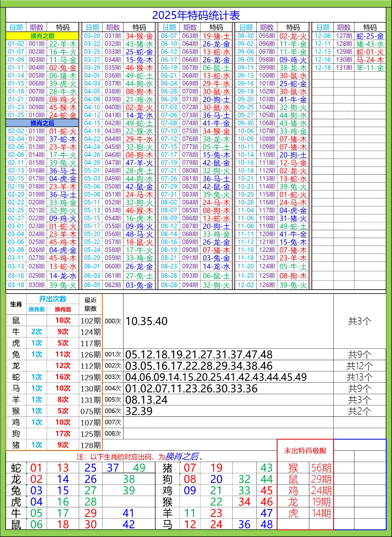Select the 生肖 header in statistics table
This screenshot has height=537, width=392.
click(16, 304)
